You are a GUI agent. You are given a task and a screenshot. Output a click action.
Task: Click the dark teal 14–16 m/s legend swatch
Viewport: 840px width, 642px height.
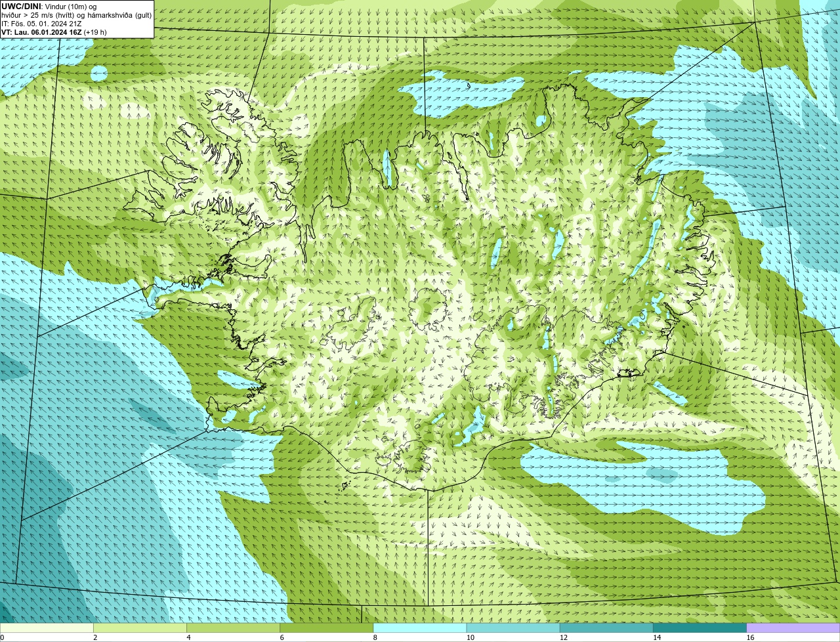(x=700, y=628)
